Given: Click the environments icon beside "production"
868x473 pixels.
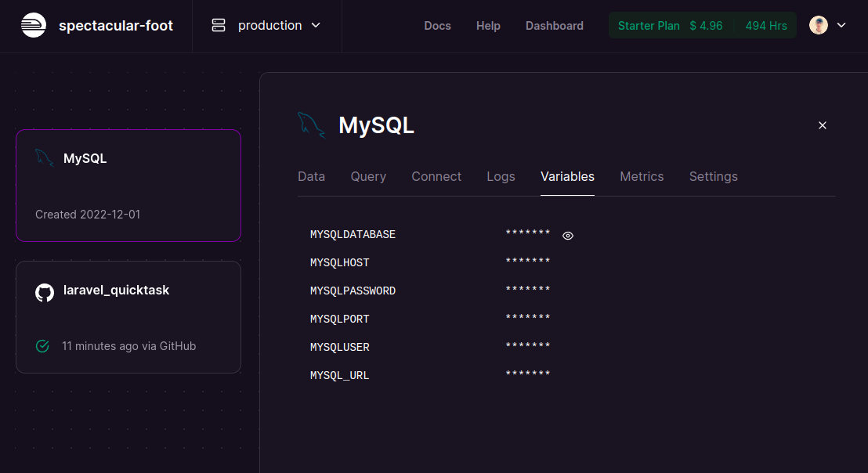Looking at the screenshot, I should (217, 24).
